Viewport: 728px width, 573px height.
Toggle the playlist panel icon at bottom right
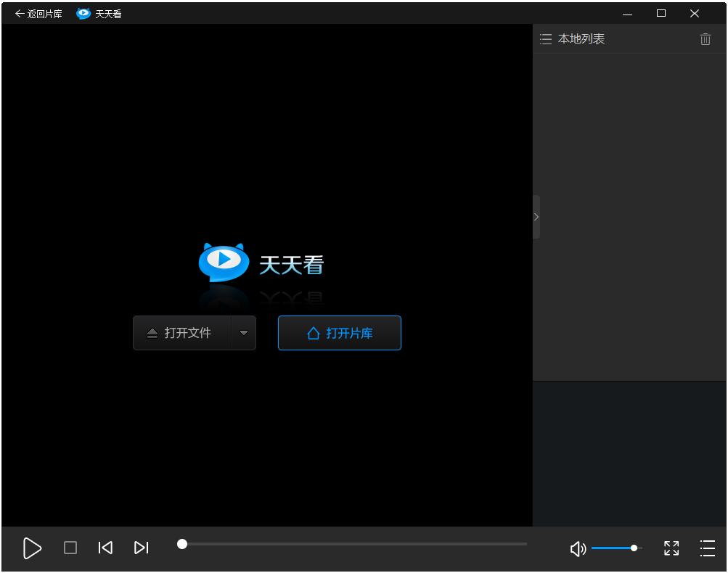(x=707, y=548)
